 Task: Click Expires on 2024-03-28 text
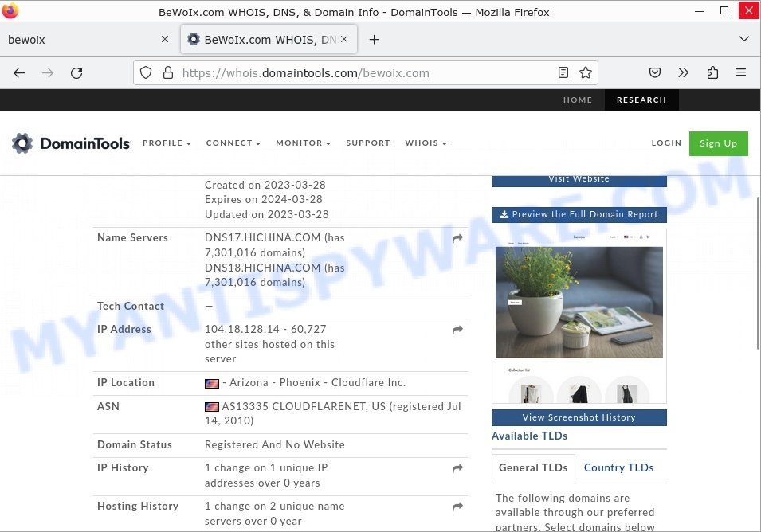tap(264, 199)
